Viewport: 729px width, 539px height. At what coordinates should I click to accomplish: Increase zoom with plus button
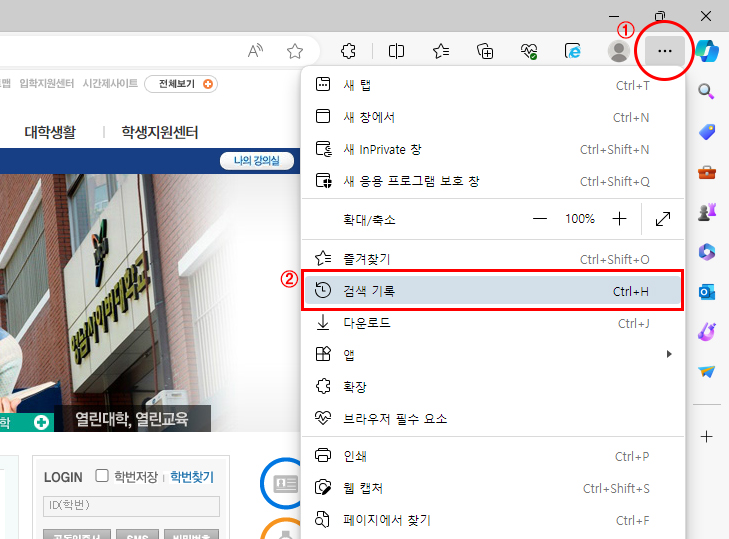coord(619,219)
